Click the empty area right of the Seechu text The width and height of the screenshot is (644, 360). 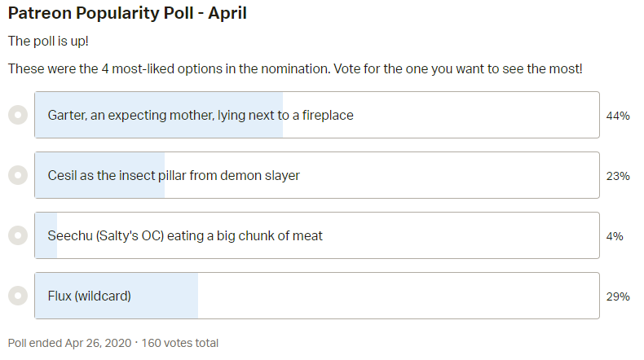457,235
